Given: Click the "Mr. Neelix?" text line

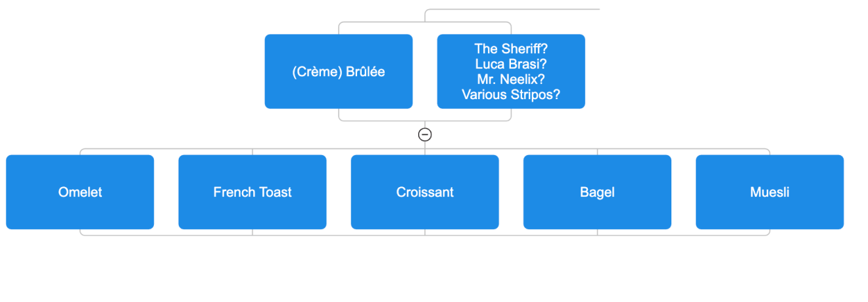Looking at the screenshot, I should [x=511, y=79].
